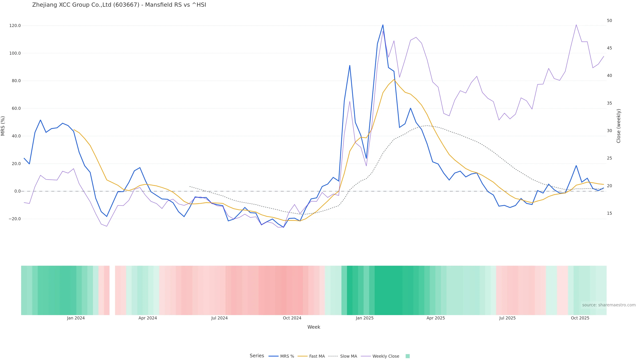Click the Apr 2024 x-axis tick label

[x=148, y=318]
